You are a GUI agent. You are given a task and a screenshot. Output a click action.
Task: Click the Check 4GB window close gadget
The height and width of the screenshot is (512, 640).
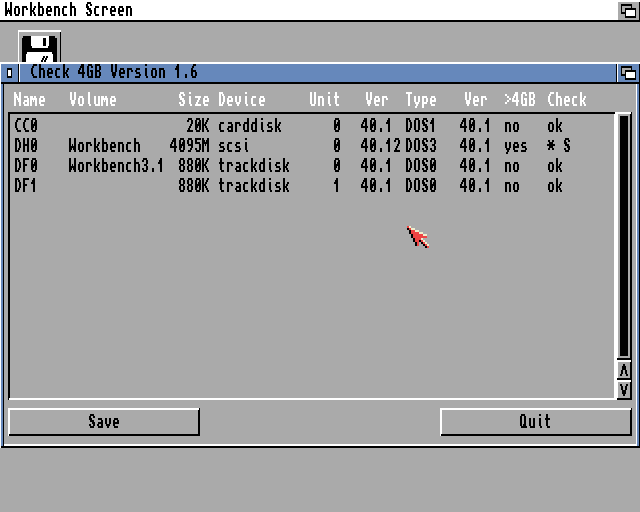(x=10, y=73)
